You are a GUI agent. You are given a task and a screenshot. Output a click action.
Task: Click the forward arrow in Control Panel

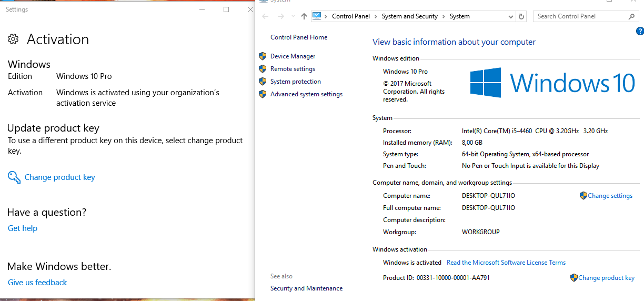[281, 16]
